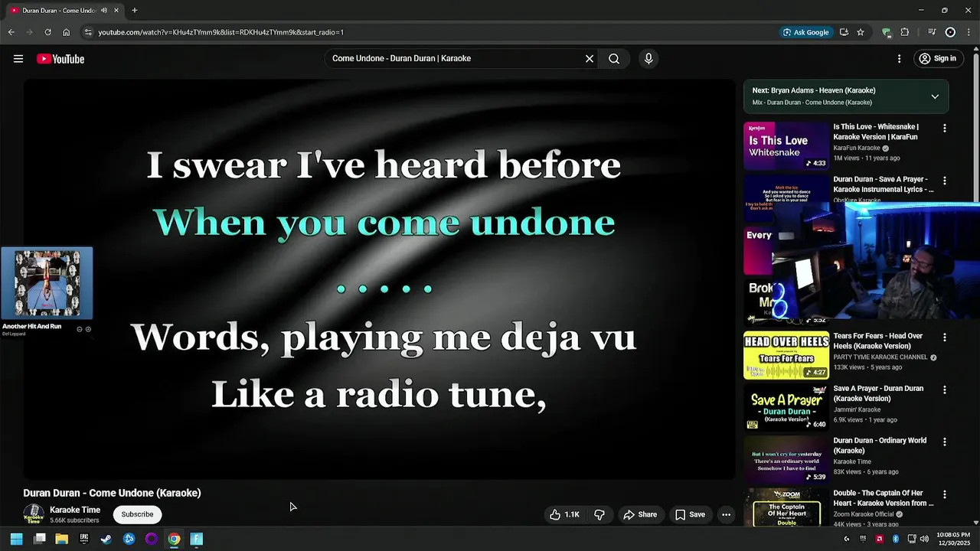
Task: Open options for Is This Love - Whitesnake video
Action: point(945,129)
